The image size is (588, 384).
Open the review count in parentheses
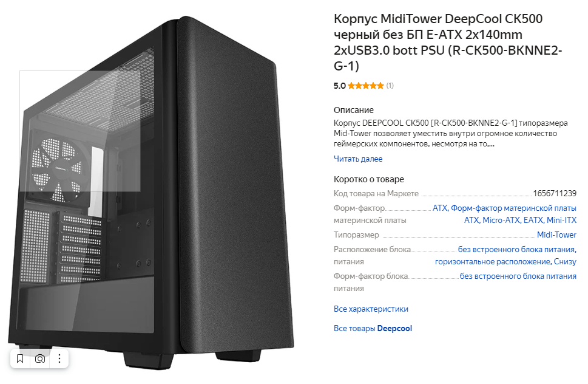(x=390, y=86)
